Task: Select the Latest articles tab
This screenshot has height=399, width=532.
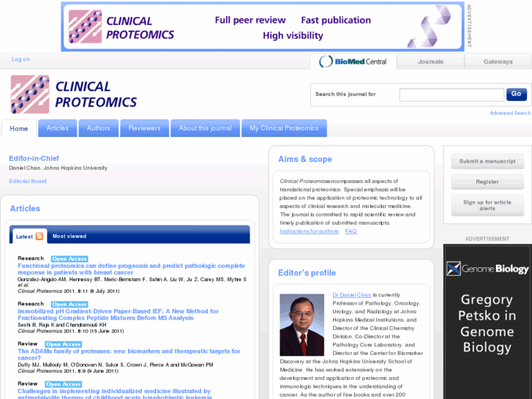Action: [x=29, y=236]
